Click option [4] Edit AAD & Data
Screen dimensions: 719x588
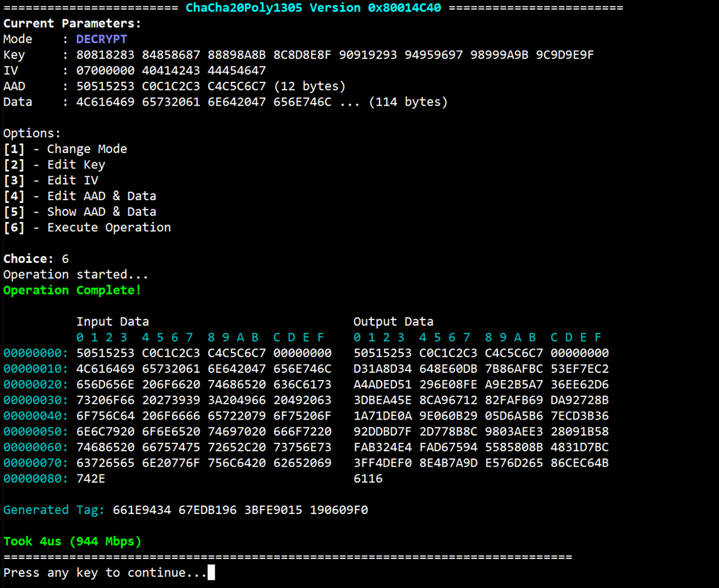[x=80, y=196]
